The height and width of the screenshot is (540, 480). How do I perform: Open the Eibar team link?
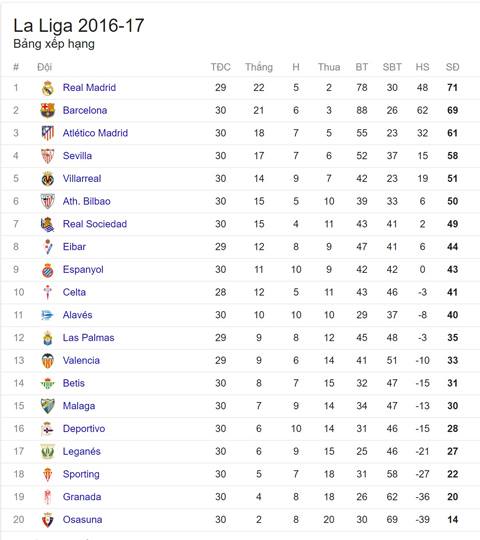(x=74, y=247)
